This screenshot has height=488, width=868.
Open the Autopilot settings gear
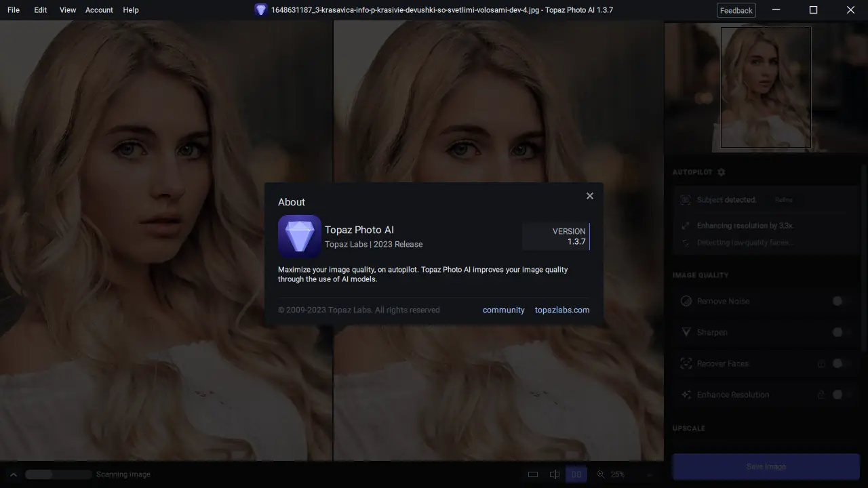(722, 172)
